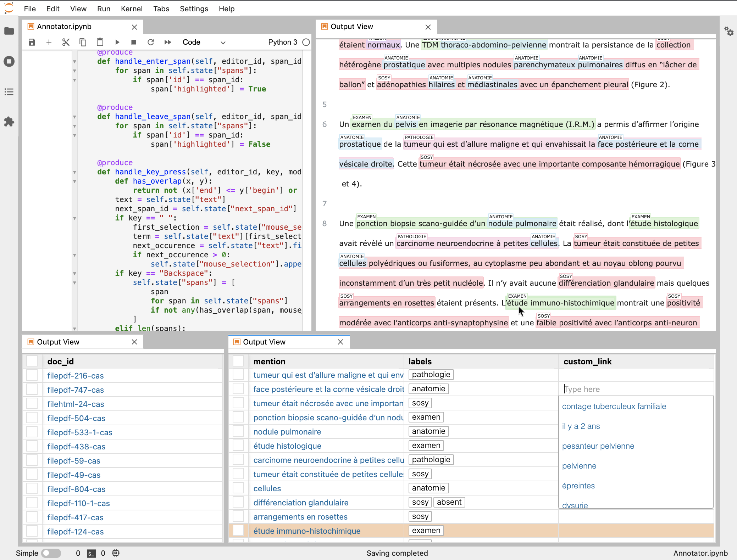This screenshot has width=737, height=560.
Task: Check the box for nodule pulmonaire row
Action: 238,431
